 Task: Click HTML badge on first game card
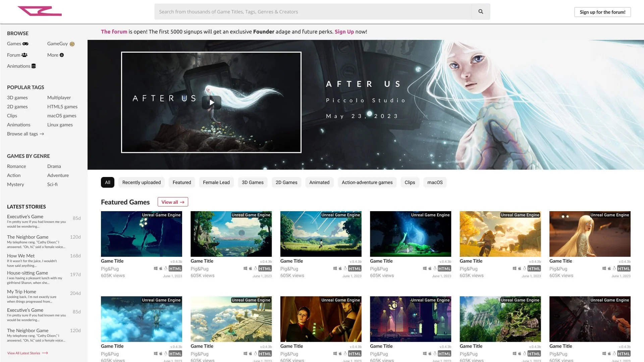(175, 268)
